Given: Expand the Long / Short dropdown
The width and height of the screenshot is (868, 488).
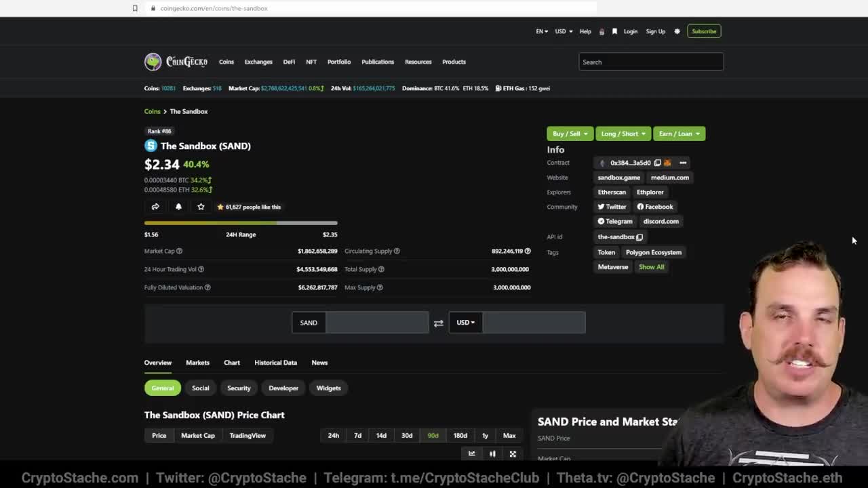Looking at the screenshot, I should point(623,134).
